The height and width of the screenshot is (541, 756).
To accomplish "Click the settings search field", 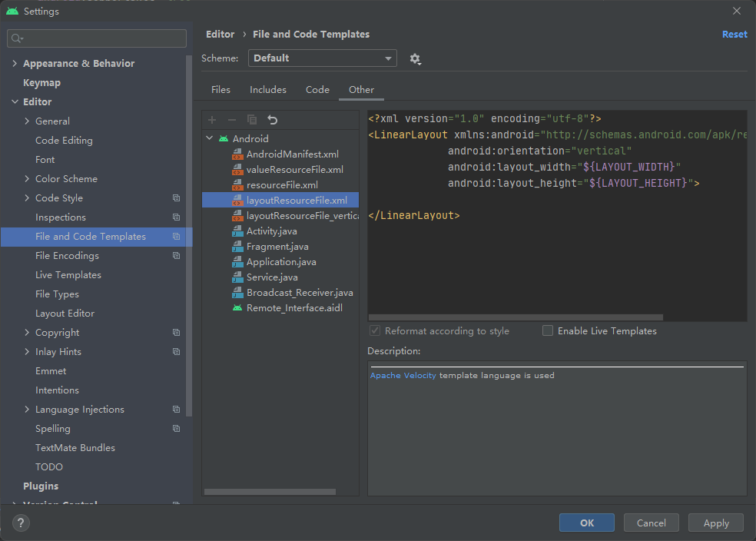I will click(97, 38).
